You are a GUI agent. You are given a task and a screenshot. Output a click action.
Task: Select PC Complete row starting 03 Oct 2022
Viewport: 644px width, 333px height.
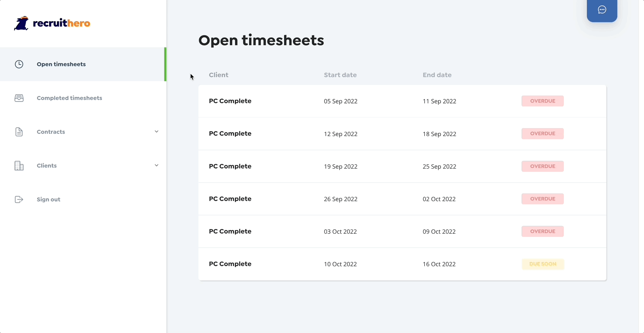pyautogui.click(x=230, y=232)
